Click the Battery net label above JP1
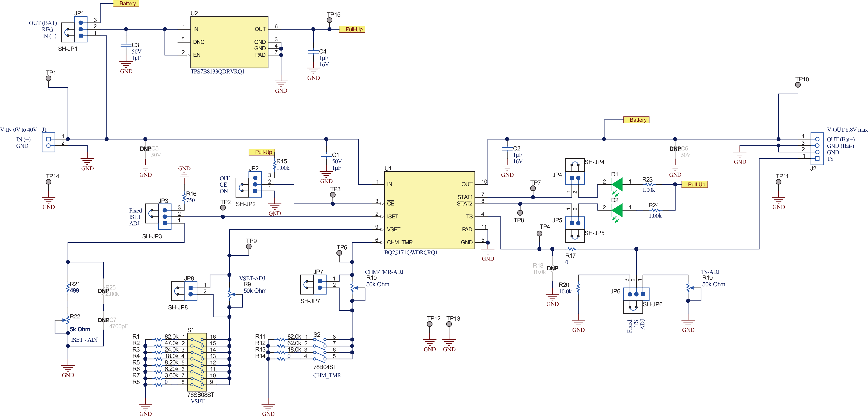Screen dimensions: 868x416 pyautogui.click(x=126, y=3)
